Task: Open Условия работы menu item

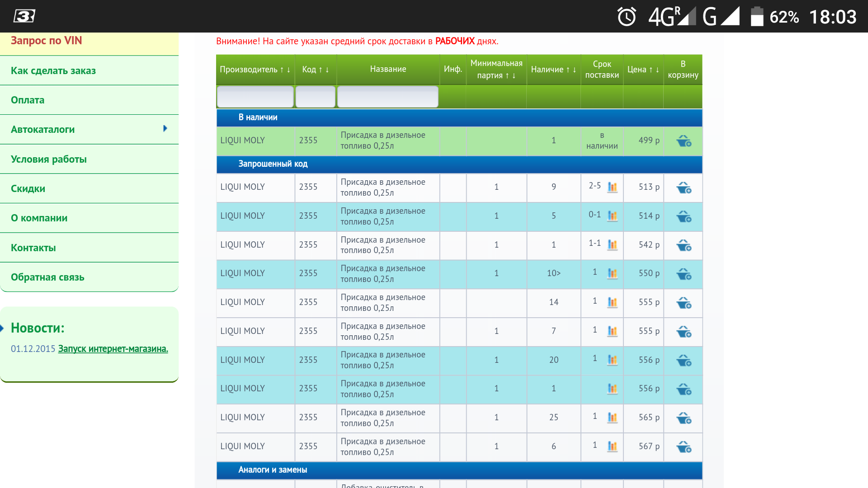Action: pyautogui.click(x=90, y=159)
